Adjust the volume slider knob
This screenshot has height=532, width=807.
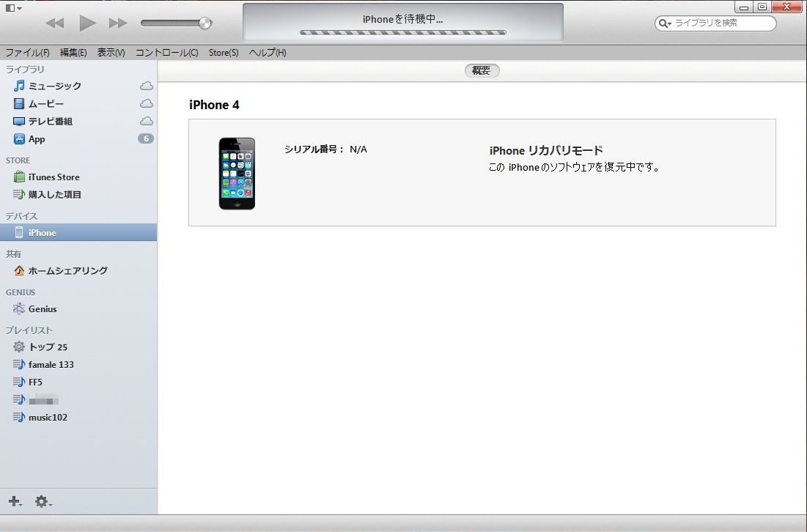click(204, 23)
